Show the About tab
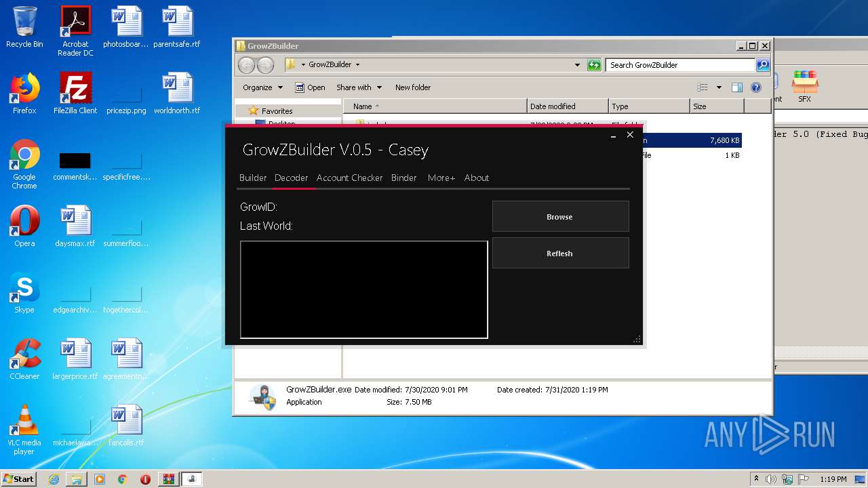Viewport: 868px width, 488px height. [x=476, y=178]
